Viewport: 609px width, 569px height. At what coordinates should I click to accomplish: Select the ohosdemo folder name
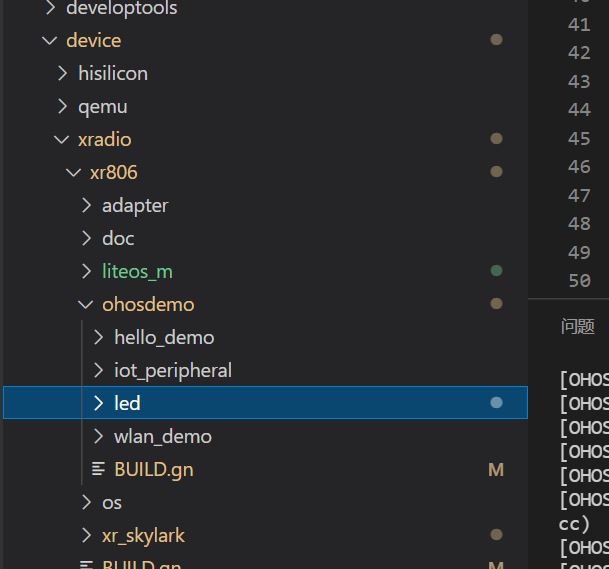(148, 305)
